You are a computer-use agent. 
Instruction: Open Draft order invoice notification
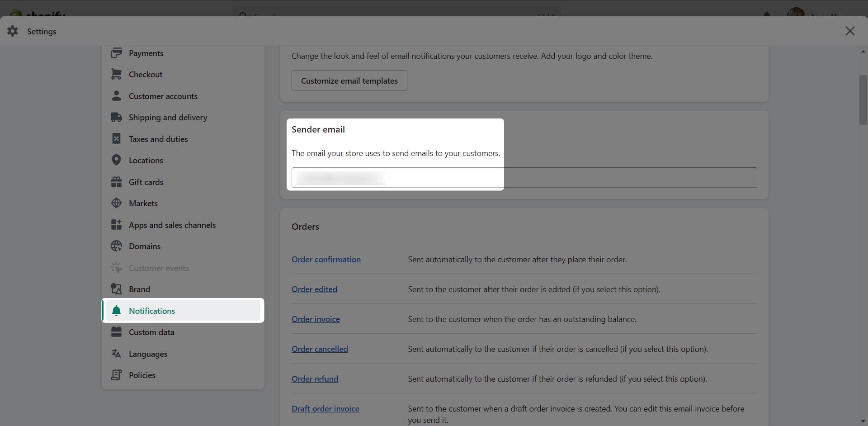click(325, 409)
